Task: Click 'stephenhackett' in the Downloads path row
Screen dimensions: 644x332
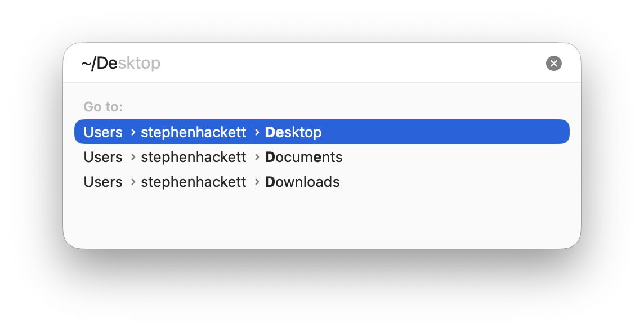Action: [194, 182]
